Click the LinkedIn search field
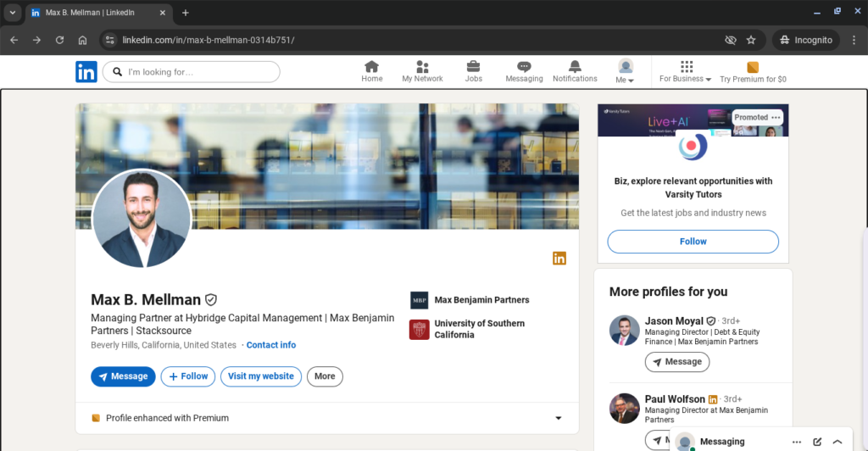 point(191,72)
